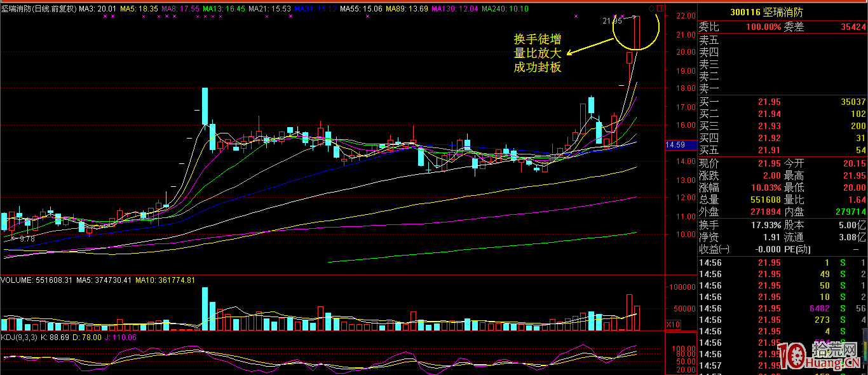
Task: Select the 卖一 order book row
Action: (x=782, y=88)
